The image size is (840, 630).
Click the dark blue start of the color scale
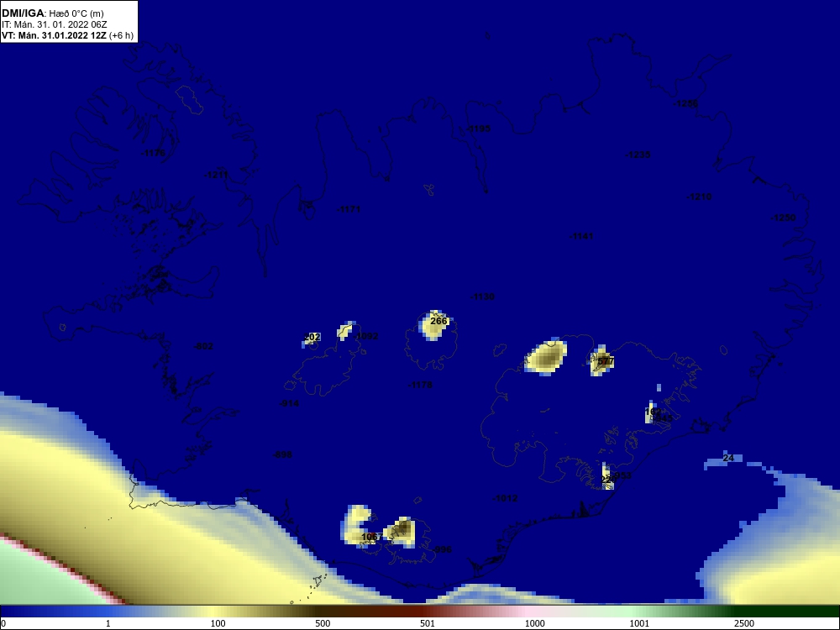[x=27, y=612]
